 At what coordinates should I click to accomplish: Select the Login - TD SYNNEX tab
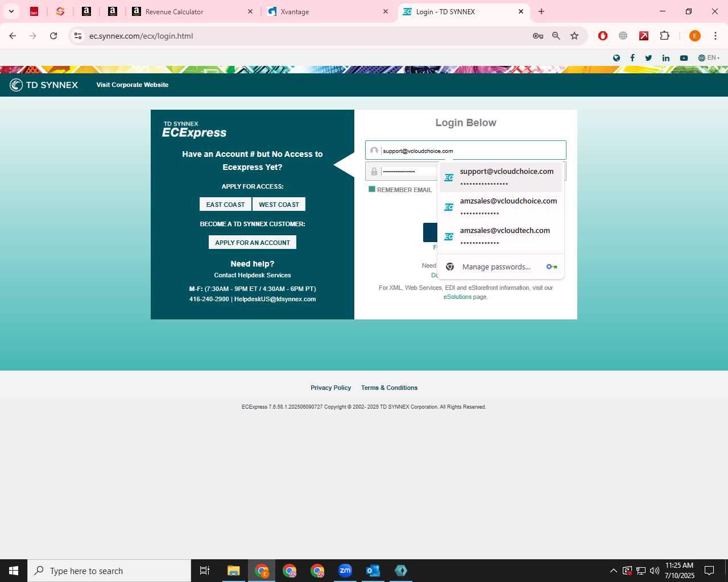[464, 11]
